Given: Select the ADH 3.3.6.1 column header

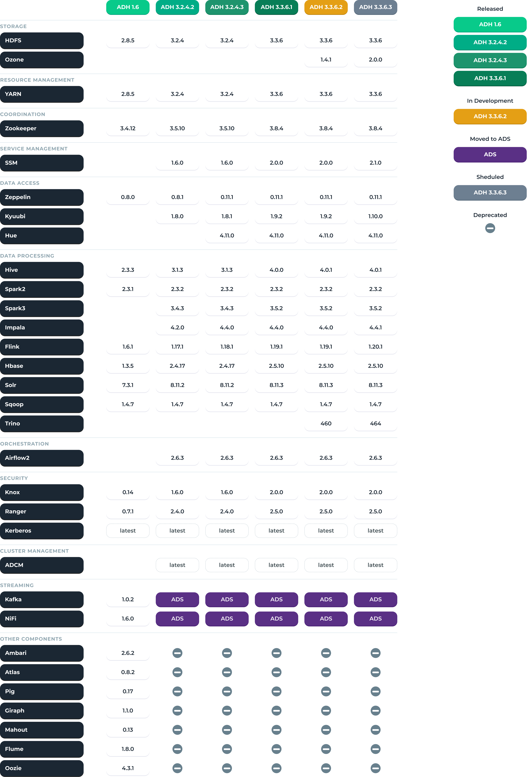Looking at the screenshot, I should [x=277, y=7].
